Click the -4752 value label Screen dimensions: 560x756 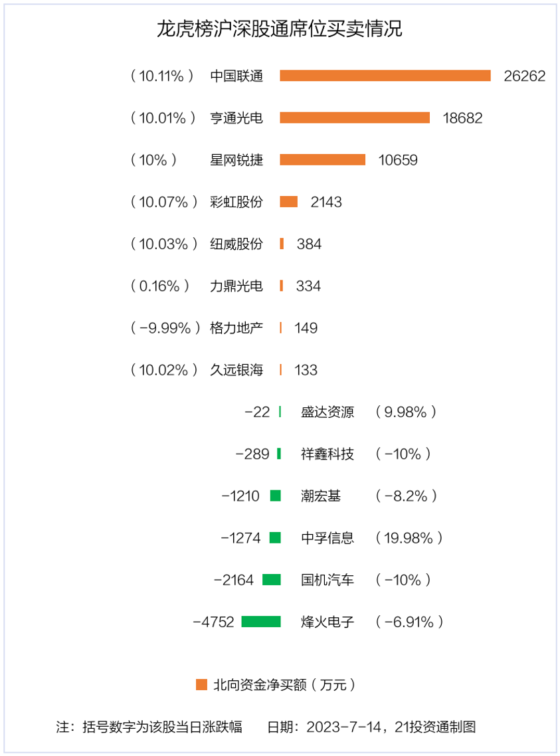click(x=213, y=622)
